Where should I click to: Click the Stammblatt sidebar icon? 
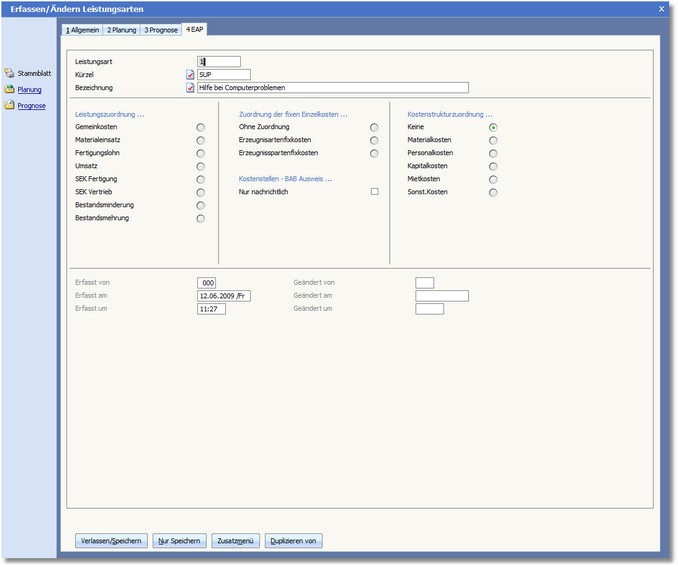9,73
